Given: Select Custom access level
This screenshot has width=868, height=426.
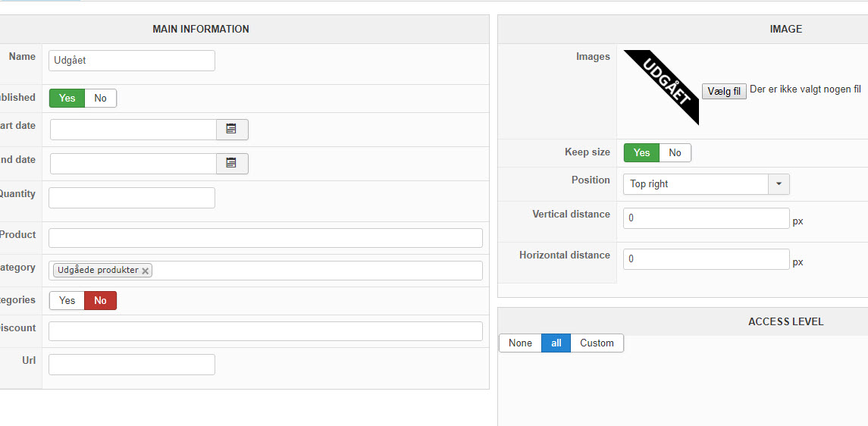Looking at the screenshot, I should coord(597,343).
